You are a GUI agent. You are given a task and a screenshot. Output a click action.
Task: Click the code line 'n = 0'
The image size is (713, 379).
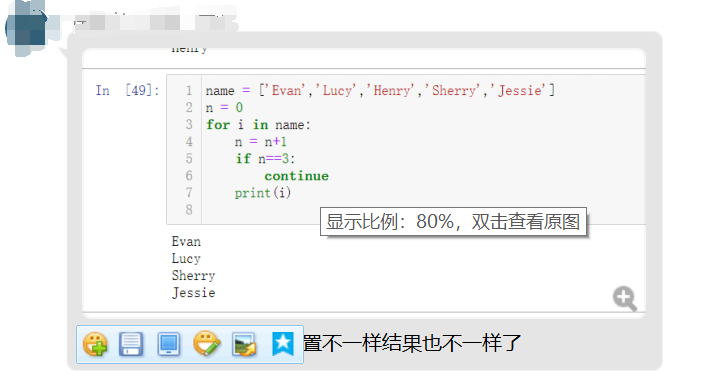tap(224, 108)
